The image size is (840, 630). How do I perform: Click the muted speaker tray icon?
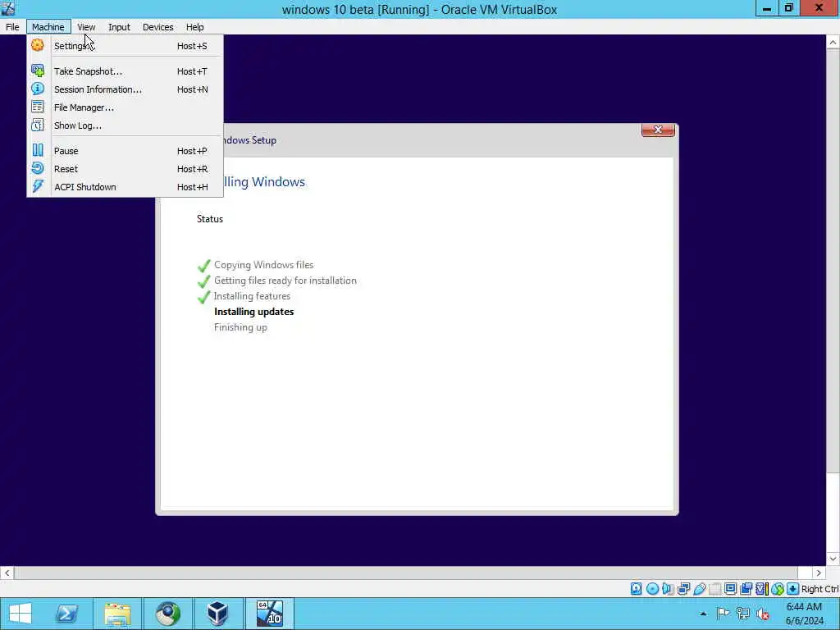pos(763,614)
